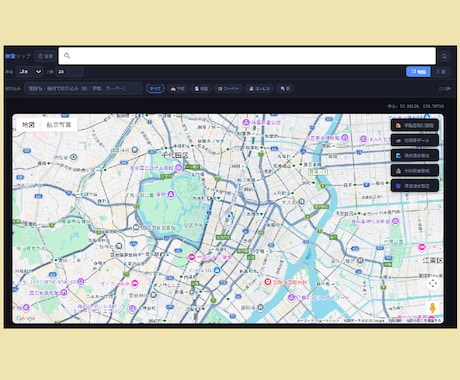
Task: Click the Google logo on the map
Action: point(26,318)
